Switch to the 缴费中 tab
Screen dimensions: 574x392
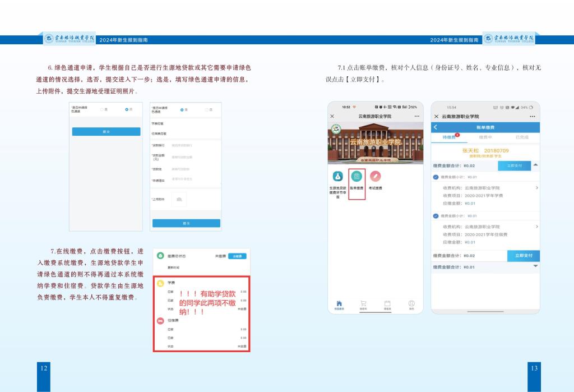485,137
